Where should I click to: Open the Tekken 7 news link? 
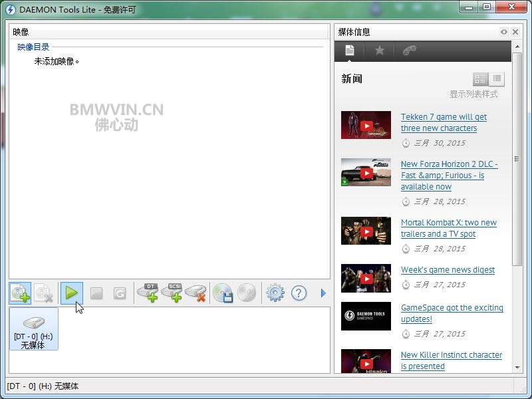click(444, 122)
